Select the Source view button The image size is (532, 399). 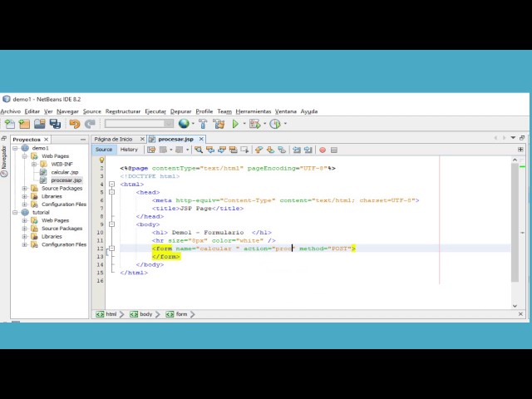click(x=104, y=150)
